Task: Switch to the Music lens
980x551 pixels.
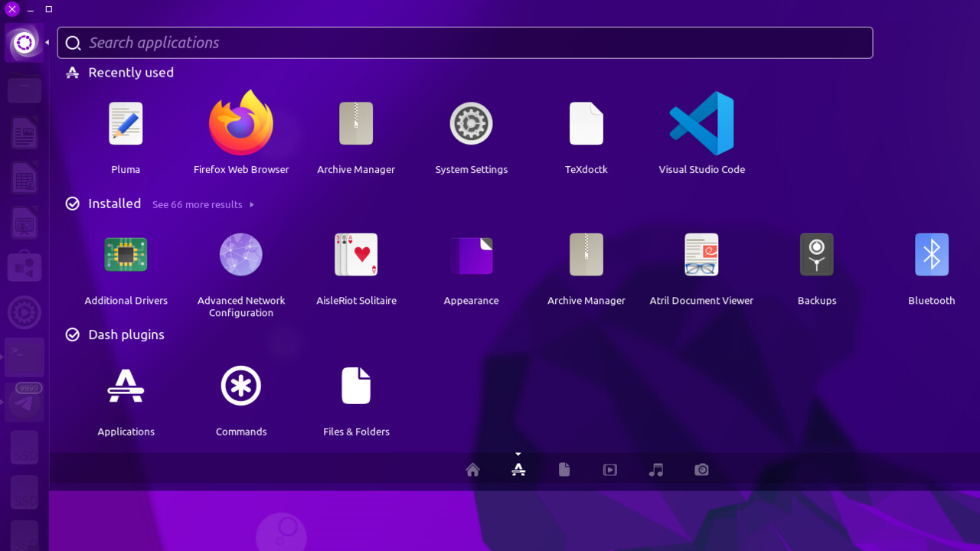Action: (x=656, y=470)
